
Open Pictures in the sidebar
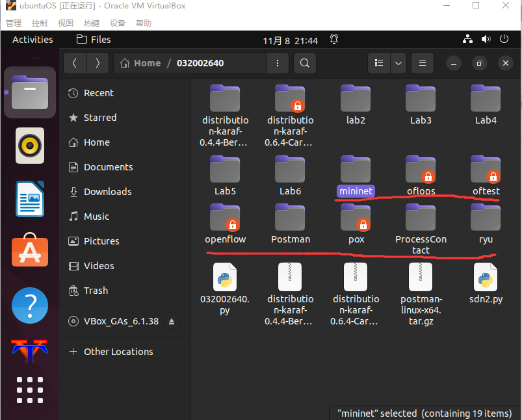[125, 241]
